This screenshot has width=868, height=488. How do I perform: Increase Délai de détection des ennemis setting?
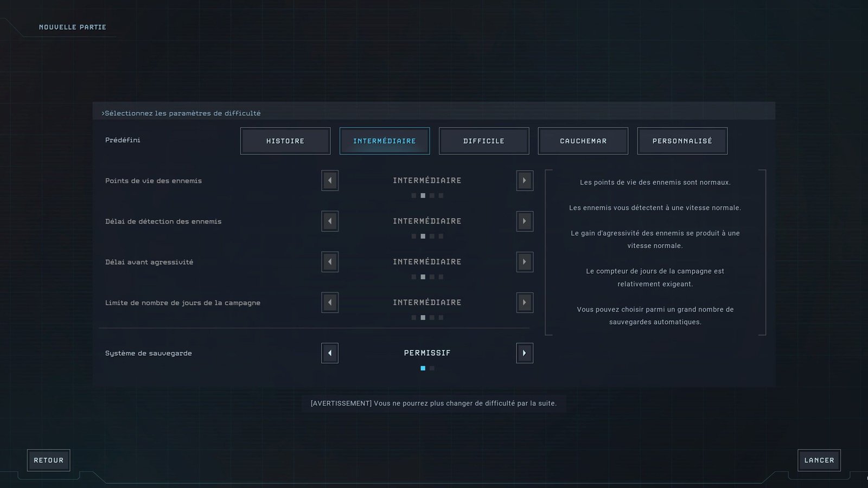pos(524,221)
